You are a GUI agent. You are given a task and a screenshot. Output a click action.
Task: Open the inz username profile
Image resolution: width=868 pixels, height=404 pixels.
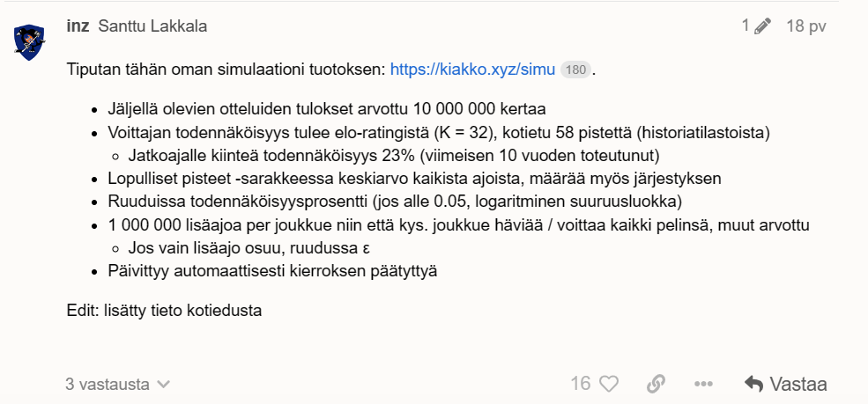click(x=78, y=26)
